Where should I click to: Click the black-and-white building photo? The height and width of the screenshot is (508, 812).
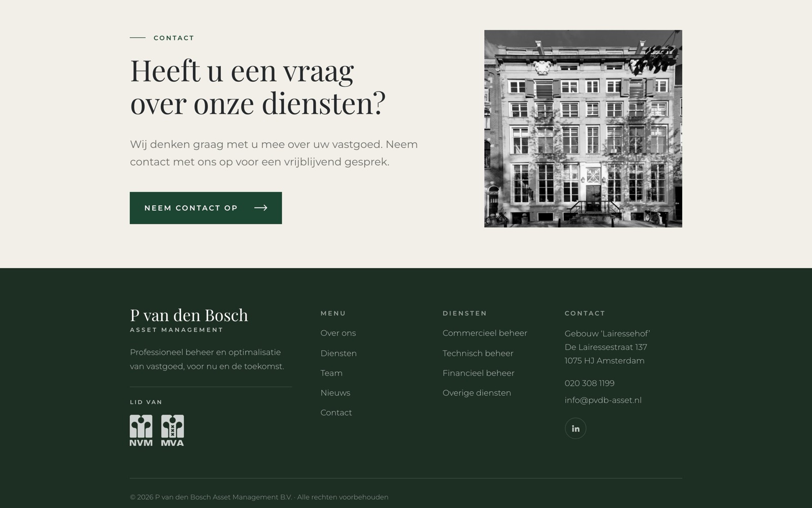coord(583,129)
